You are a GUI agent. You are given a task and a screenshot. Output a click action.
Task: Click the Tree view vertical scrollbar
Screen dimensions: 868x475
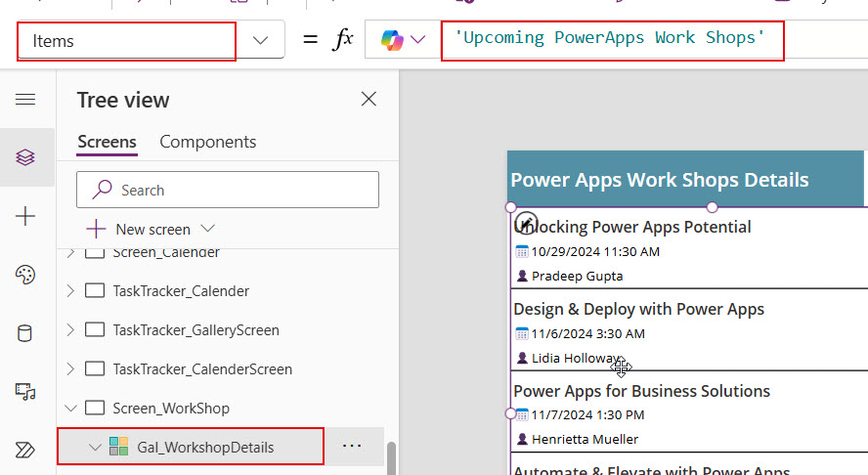[x=391, y=457]
